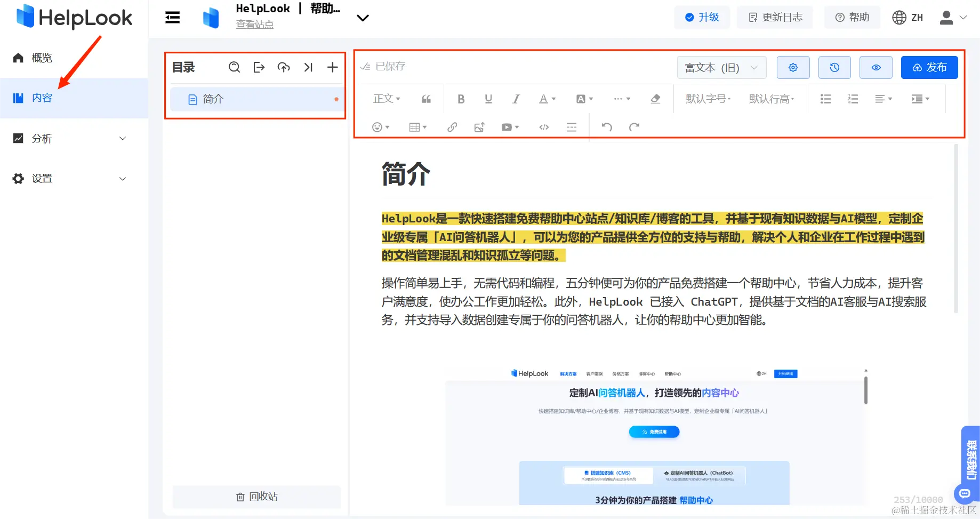Open the 回收站 recycle bin
The width and height of the screenshot is (980, 519).
(256, 497)
